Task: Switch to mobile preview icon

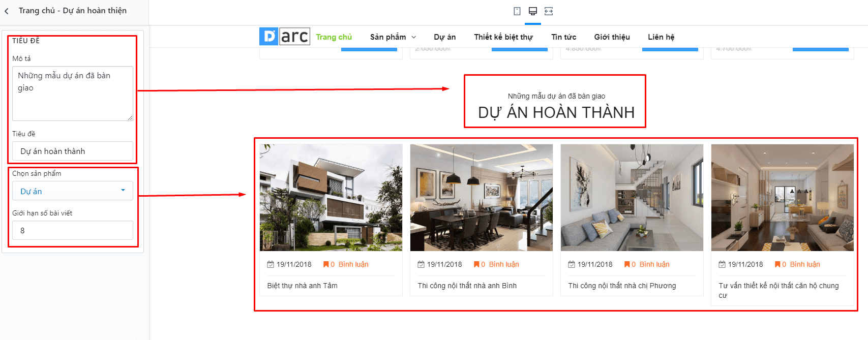Action: coord(517,11)
